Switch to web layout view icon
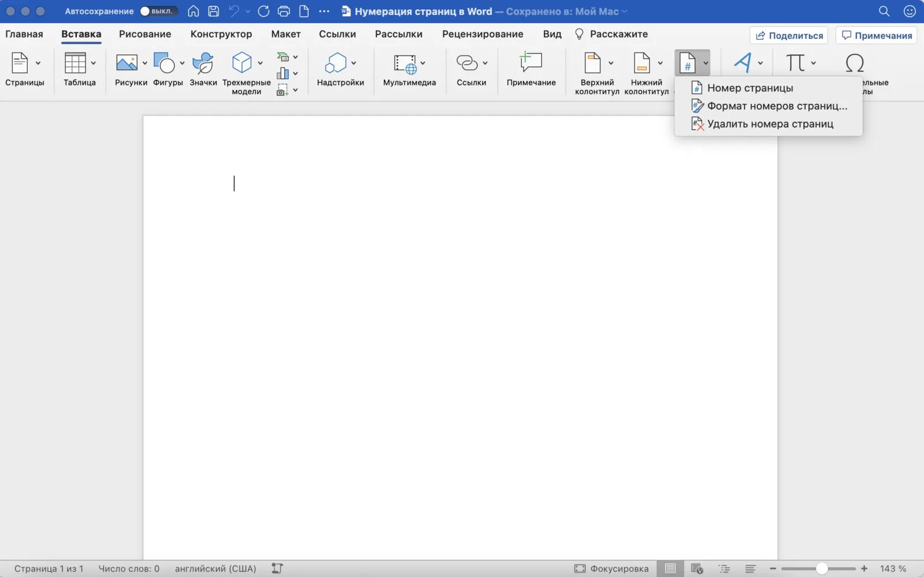This screenshot has width=924, height=577. [x=697, y=568]
